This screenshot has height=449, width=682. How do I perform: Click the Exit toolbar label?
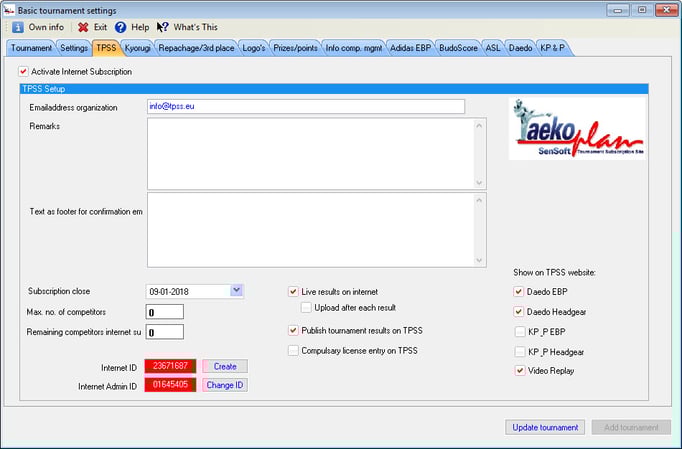click(100, 27)
